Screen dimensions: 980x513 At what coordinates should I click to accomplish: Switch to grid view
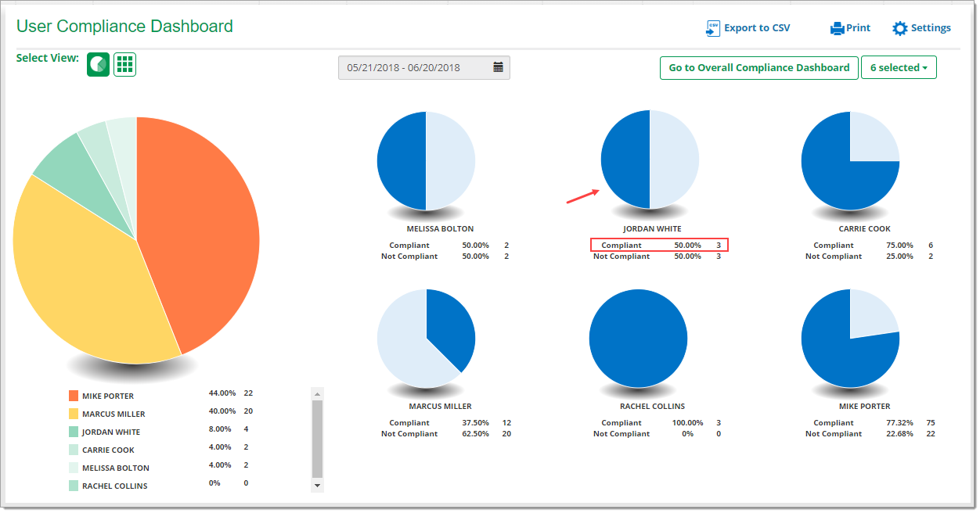124,64
